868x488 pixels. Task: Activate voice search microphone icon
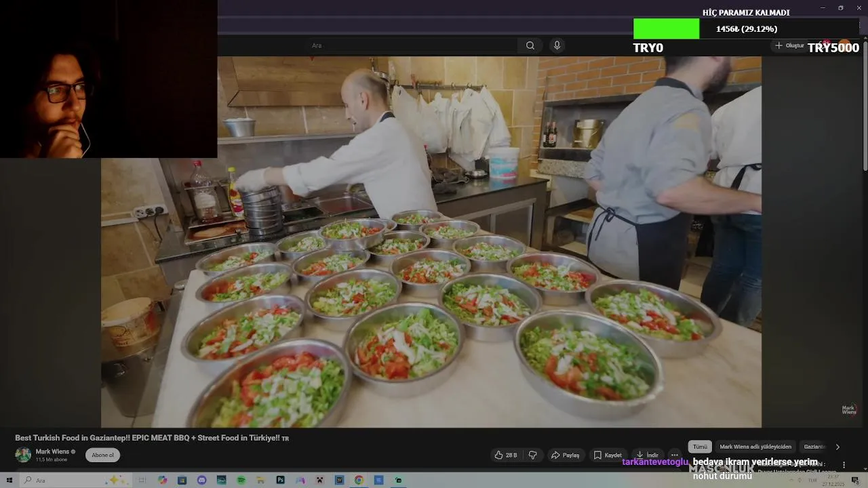(x=557, y=45)
